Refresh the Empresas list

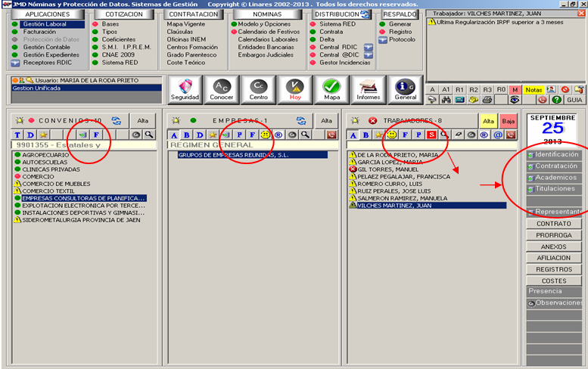[300, 121]
